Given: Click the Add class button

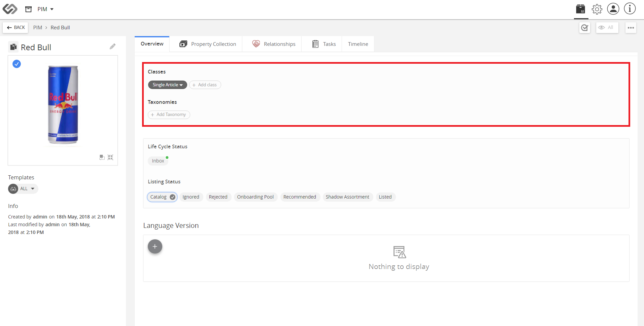Looking at the screenshot, I should point(205,85).
